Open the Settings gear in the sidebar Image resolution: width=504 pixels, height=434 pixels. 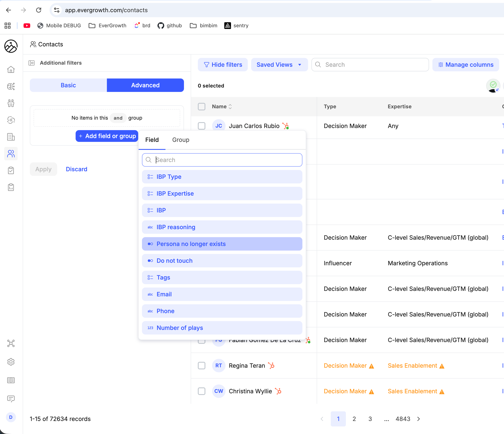coord(11,362)
